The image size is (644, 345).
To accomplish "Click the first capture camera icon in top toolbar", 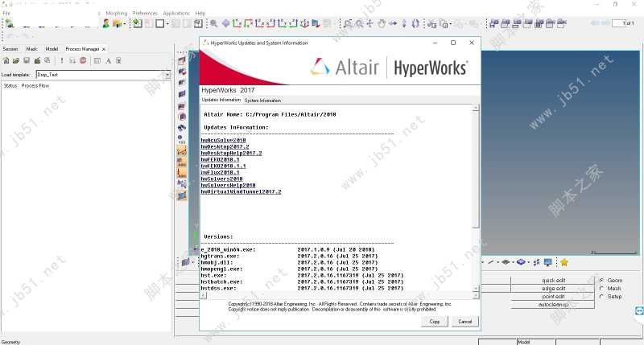I will pyautogui.click(x=494, y=24).
